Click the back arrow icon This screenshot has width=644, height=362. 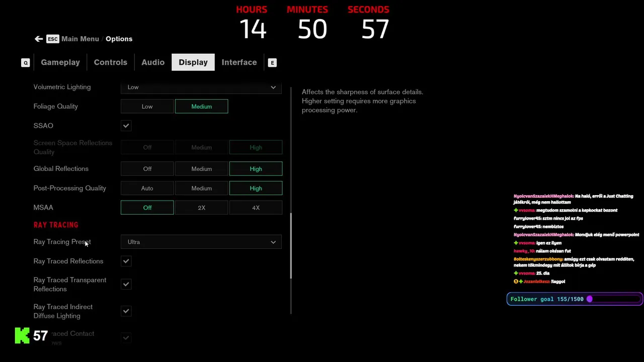pos(39,39)
